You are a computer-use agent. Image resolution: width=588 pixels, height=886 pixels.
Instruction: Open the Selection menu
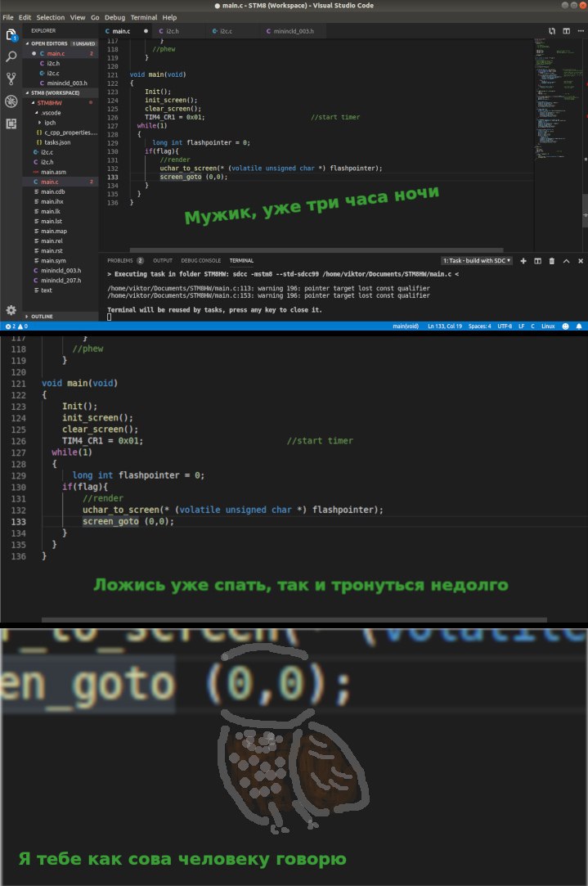click(x=51, y=17)
